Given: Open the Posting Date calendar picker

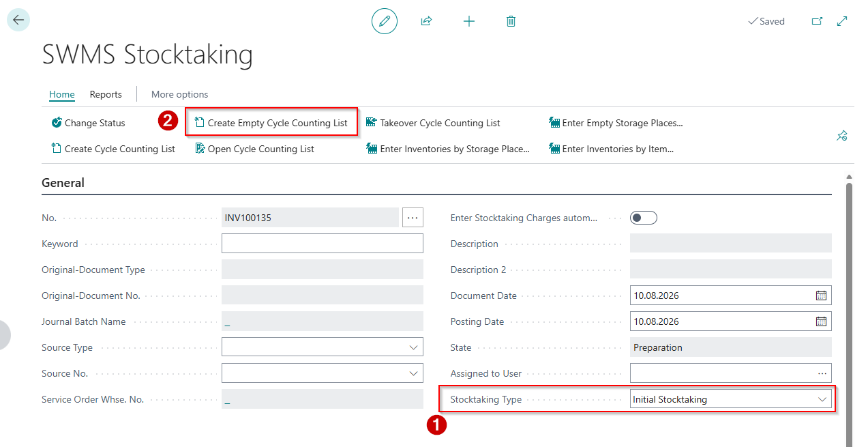Looking at the screenshot, I should coord(821,321).
